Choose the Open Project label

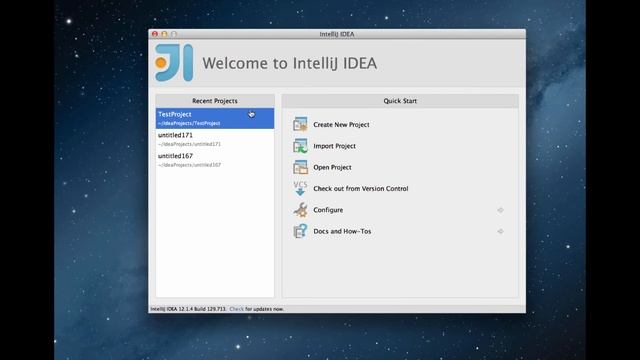[x=332, y=167]
